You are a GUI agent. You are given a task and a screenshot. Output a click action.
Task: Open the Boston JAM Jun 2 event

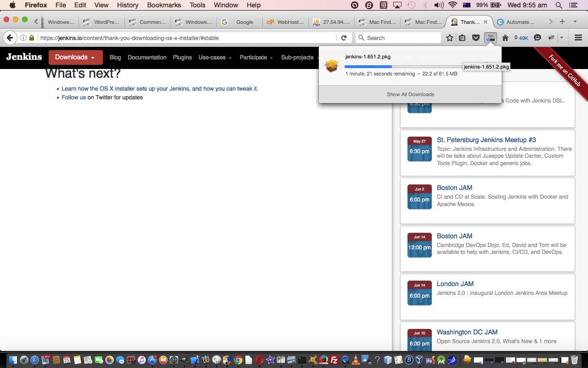tap(454, 188)
